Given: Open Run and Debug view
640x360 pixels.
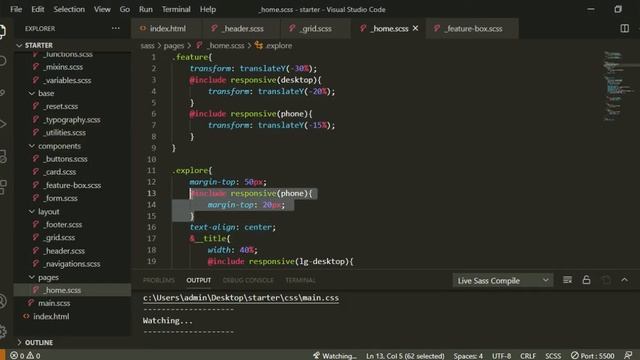Looking at the screenshot, I should pyautogui.click(x=2, y=124).
